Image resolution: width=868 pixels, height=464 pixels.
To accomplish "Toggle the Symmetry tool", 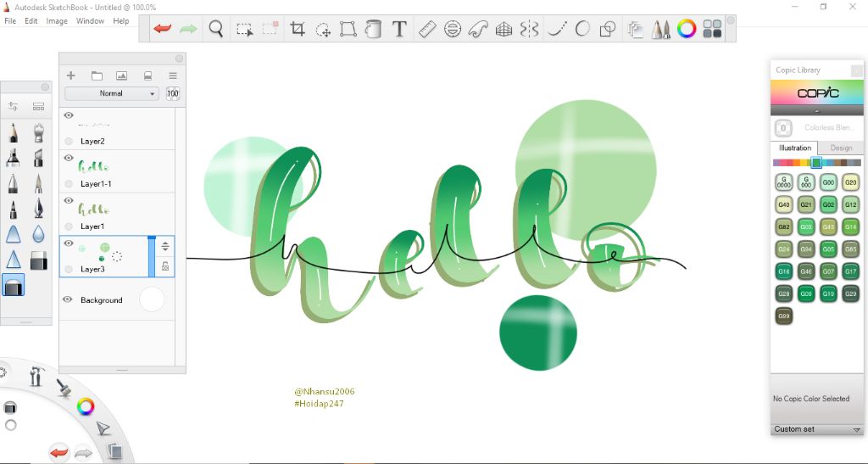I will pos(529,29).
